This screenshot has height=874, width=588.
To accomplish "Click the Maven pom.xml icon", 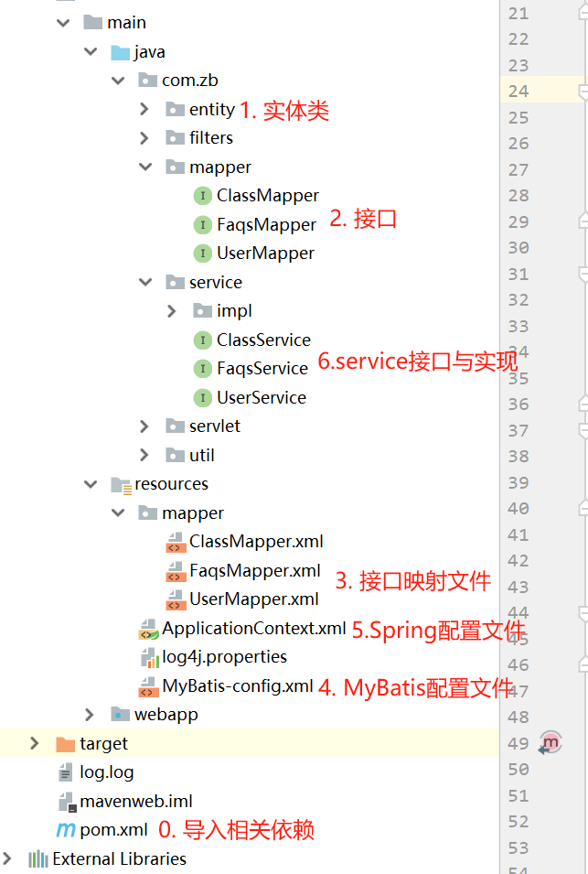I will coord(65,830).
